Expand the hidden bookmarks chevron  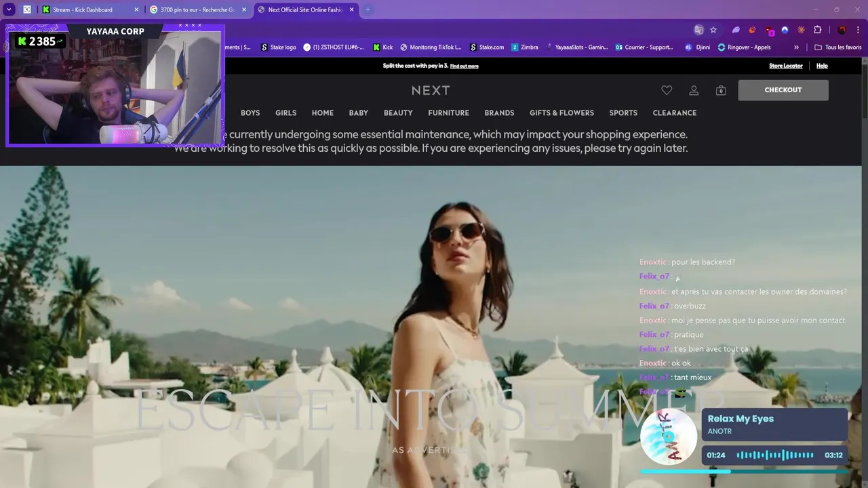[x=796, y=47]
